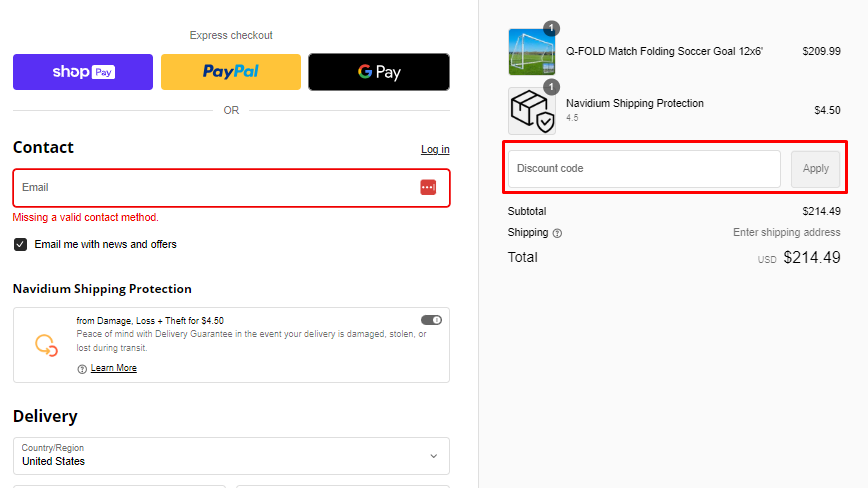Image resolution: width=868 pixels, height=488 pixels.
Task: Click into the Email input field
Action: click(231, 188)
